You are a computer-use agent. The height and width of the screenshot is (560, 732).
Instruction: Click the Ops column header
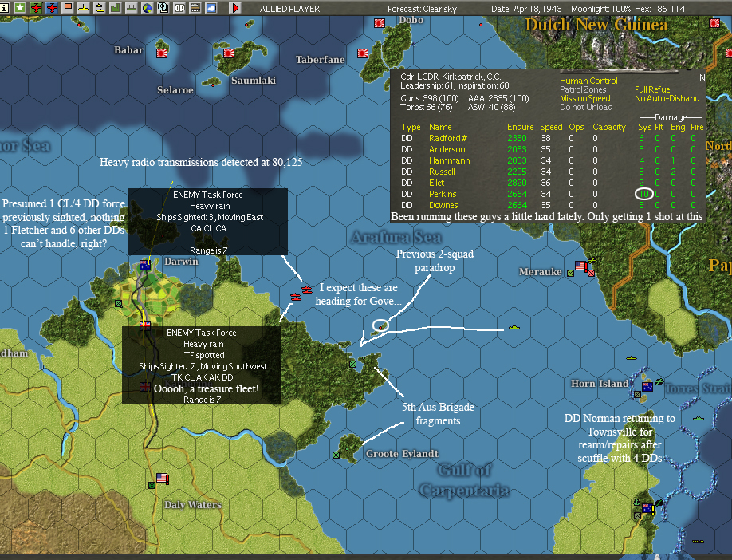pyautogui.click(x=577, y=127)
